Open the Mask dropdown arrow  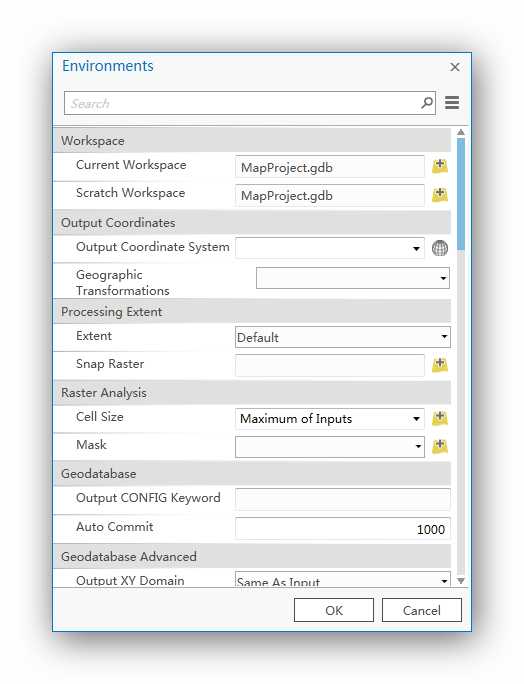[x=418, y=447]
